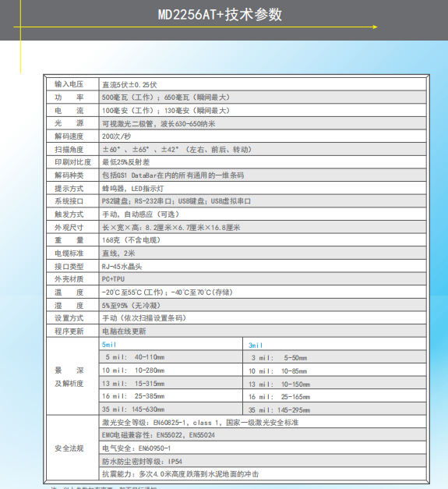
Task: Click the yellow arrow tip under title
Action: (x=376, y=27)
